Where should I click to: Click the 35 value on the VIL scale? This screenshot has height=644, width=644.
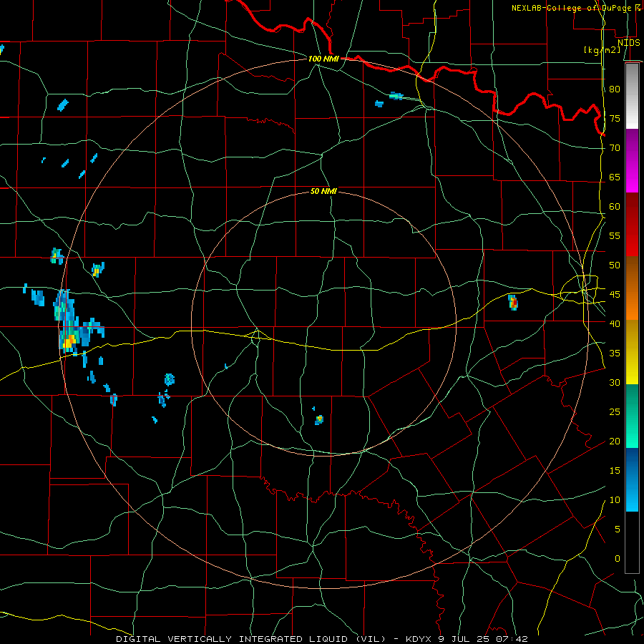point(615,353)
